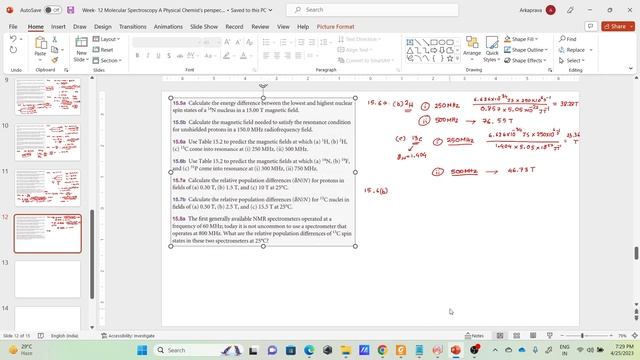The image size is (640, 360).
Task: Click the Replace button
Action: (x=572, y=50)
